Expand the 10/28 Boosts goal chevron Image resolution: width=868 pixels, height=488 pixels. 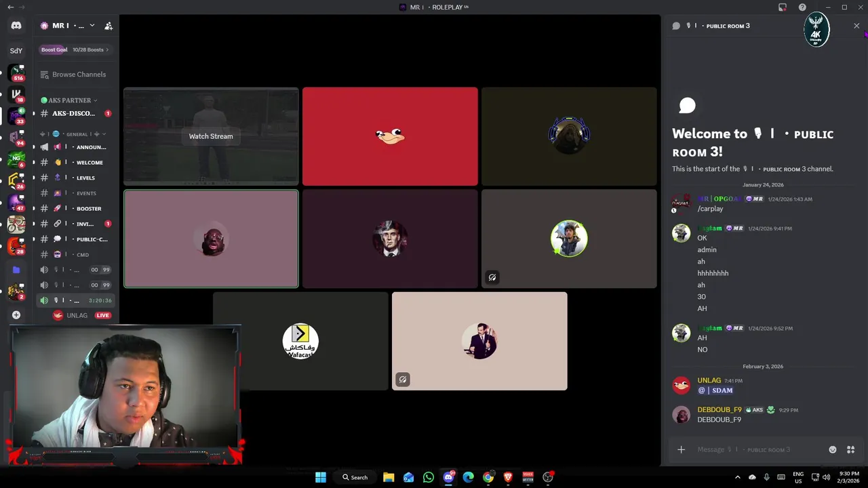107,49
